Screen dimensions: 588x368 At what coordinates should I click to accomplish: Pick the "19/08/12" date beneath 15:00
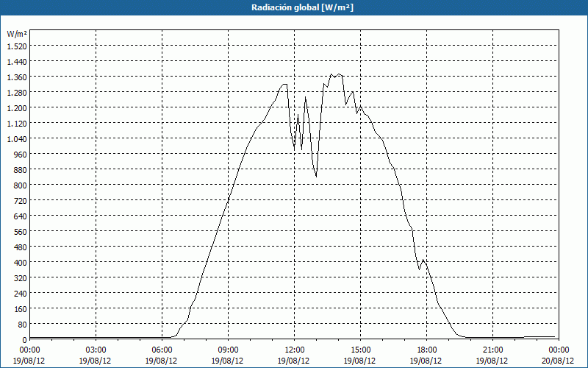tap(360, 361)
